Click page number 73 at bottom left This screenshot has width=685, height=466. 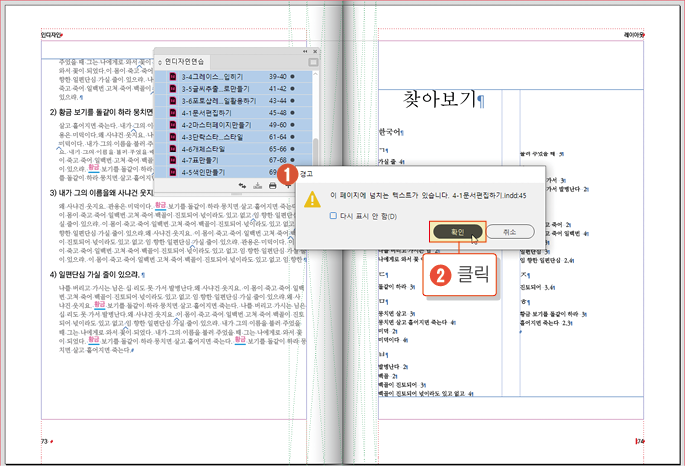(44, 441)
